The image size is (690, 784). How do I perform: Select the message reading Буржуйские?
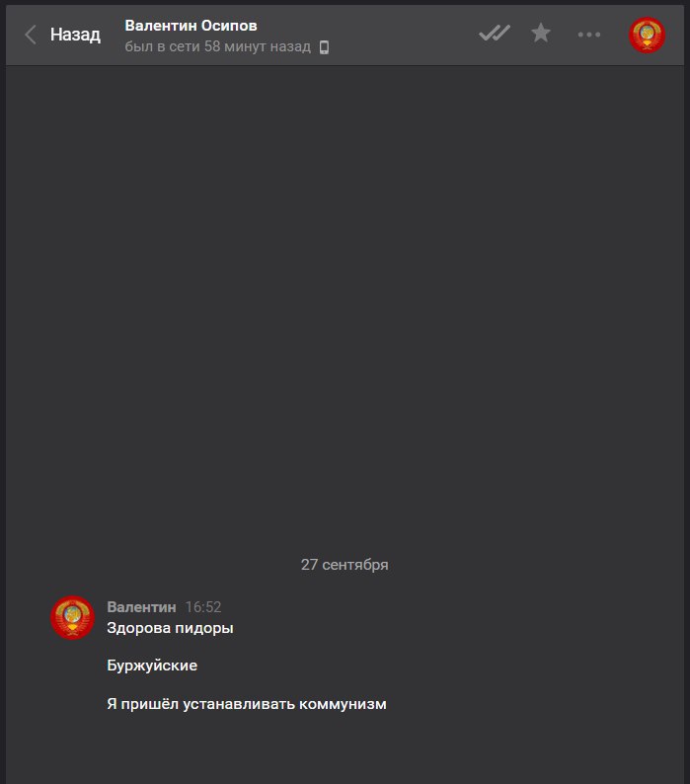(x=152, y=666)
